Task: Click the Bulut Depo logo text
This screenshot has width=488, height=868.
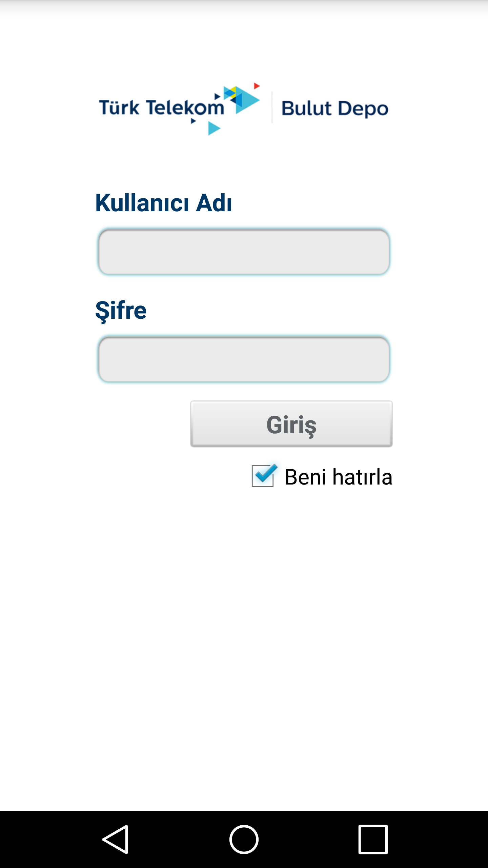Action: (x=335, y=109)
